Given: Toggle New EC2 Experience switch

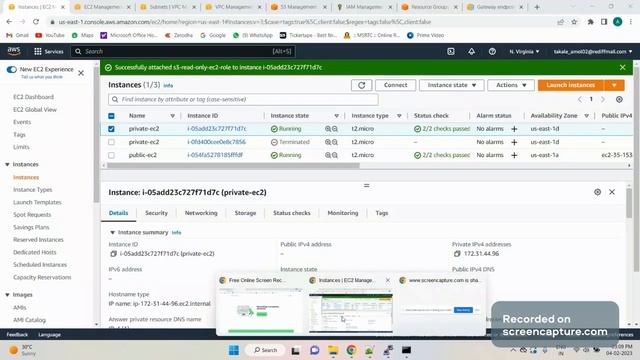Looking at the screenshot, I should click(11, 69).
